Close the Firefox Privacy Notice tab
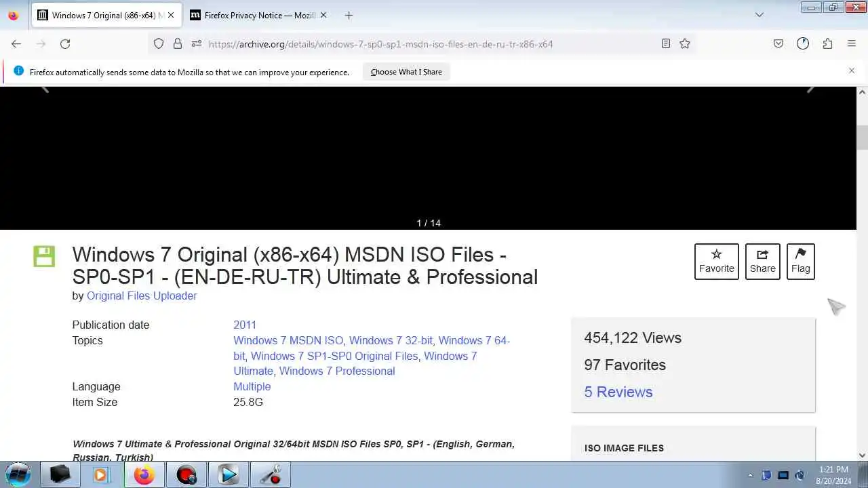The width and height of the screenshot is (868, 488). coord(323,15)
